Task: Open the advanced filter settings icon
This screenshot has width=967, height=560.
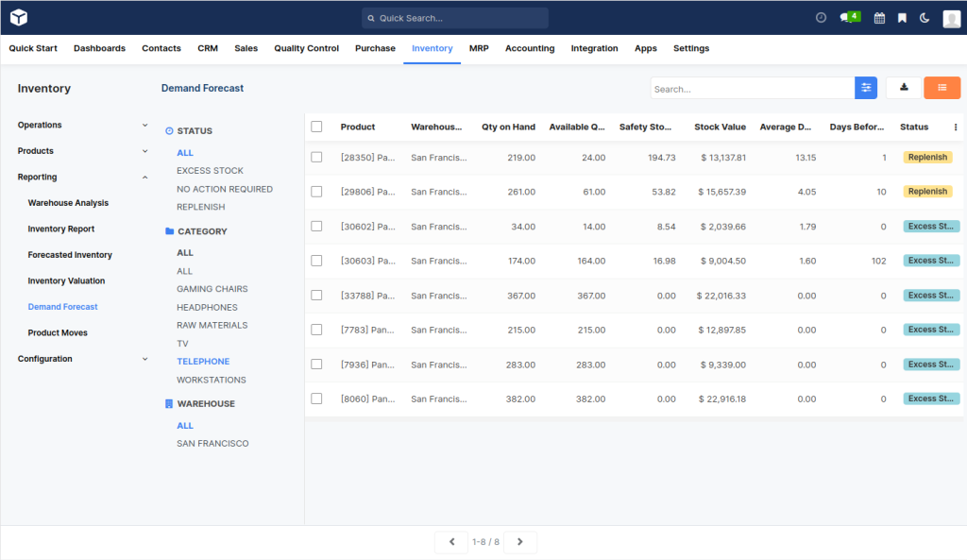Action: [x=866, y=87]
